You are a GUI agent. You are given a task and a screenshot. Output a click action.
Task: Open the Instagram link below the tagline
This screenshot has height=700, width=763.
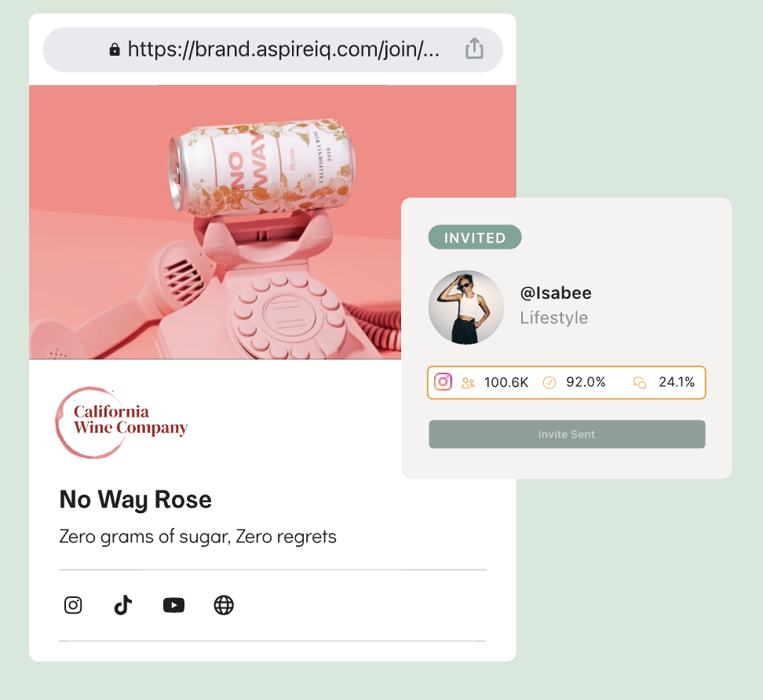click(x=73, y=605)
